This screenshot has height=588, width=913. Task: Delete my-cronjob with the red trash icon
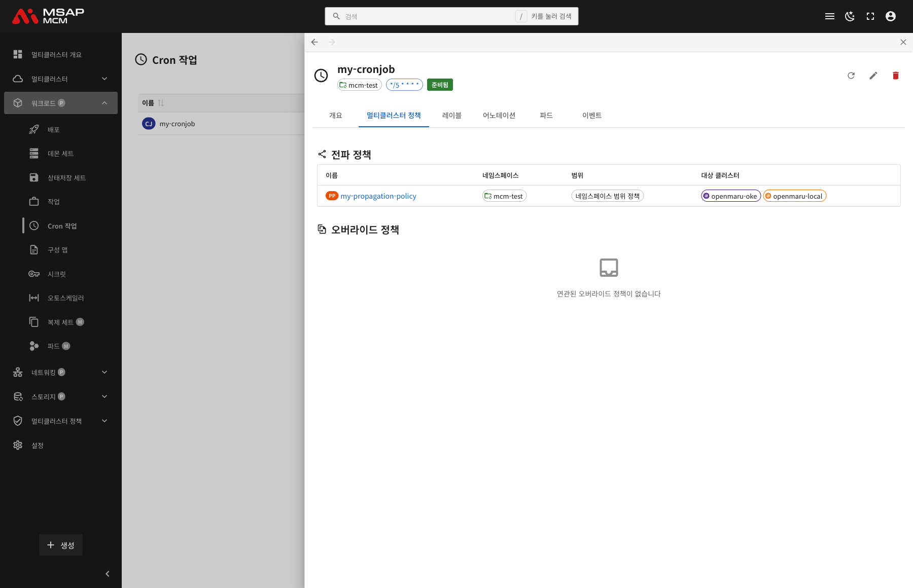pos(896,76)
